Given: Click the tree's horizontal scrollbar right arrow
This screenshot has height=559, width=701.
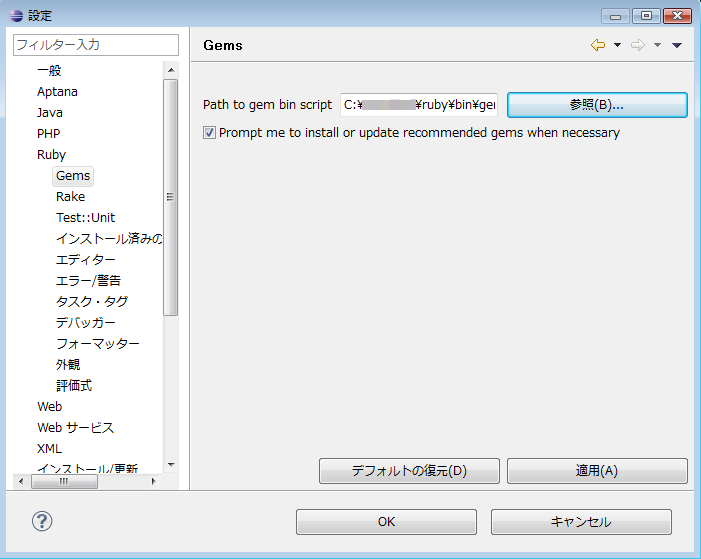Looking at the screenshot, I should point(154,482).
